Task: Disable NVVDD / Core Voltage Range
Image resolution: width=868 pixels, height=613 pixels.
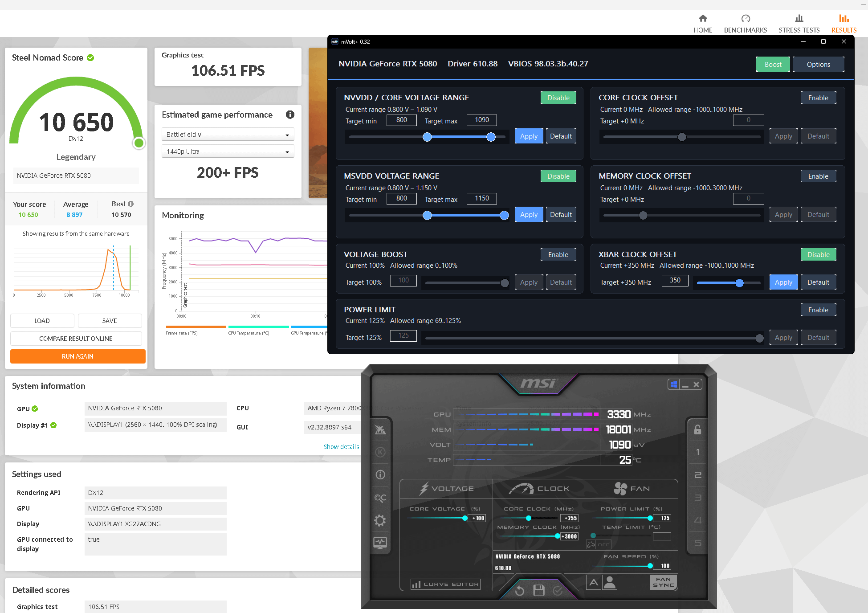Action: [x=558, y=98]
